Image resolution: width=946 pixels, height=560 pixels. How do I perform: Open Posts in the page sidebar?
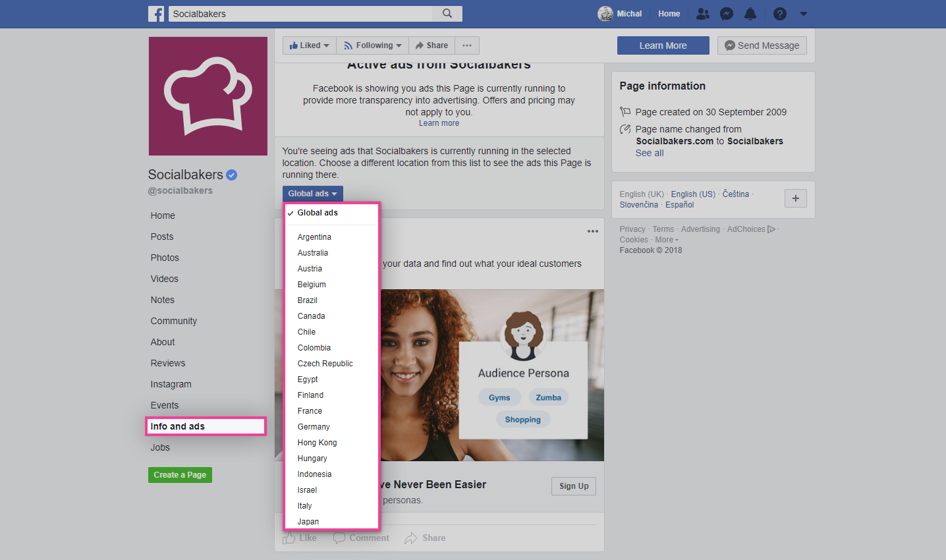(162, 237)
